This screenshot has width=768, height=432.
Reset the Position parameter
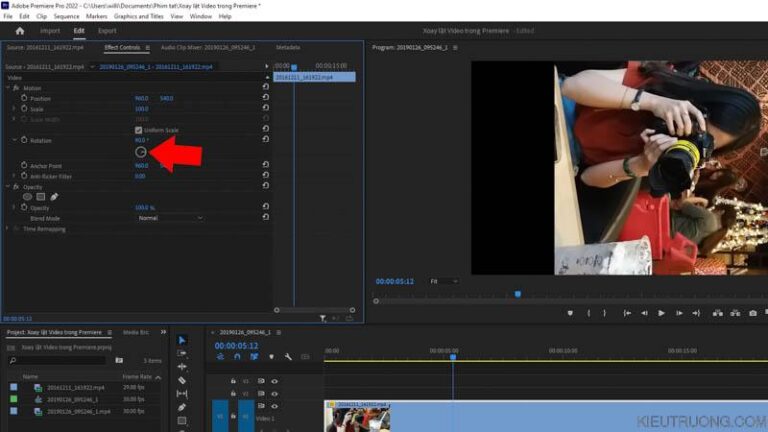[265, 97]
